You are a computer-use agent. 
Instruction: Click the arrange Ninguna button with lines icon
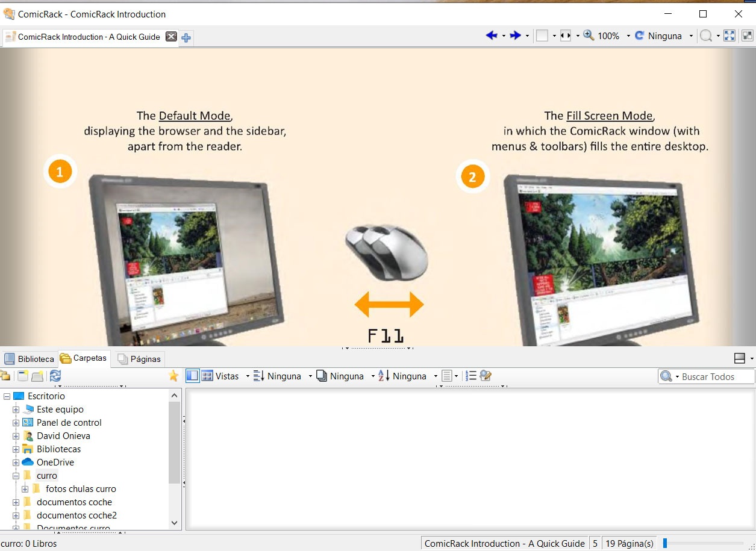point(277,376)
